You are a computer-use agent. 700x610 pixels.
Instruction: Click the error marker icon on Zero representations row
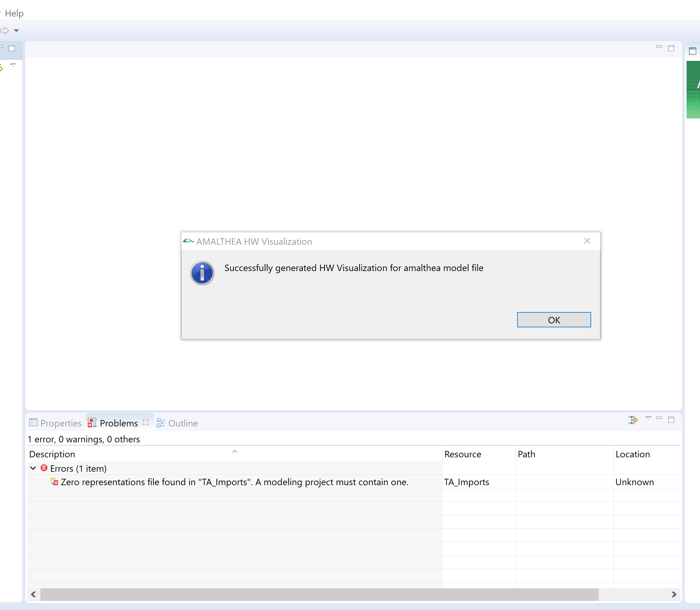(x=54, y=482)
